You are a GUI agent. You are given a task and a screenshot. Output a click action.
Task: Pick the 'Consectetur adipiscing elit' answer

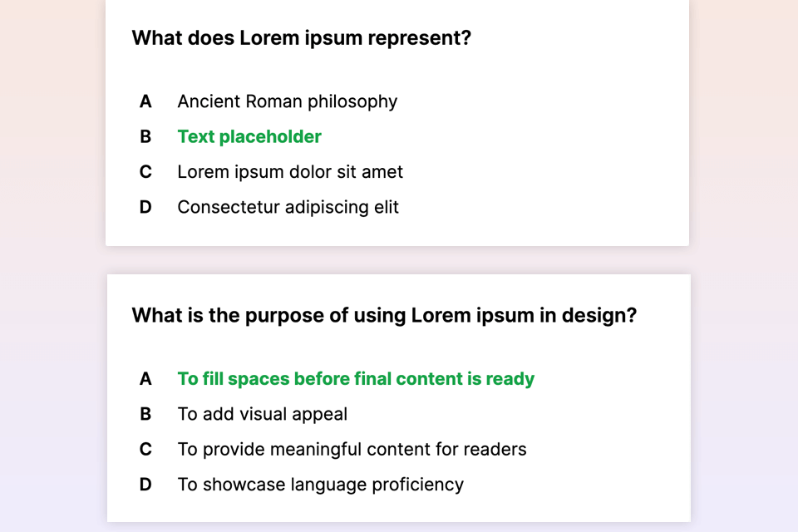click(288, 207)
